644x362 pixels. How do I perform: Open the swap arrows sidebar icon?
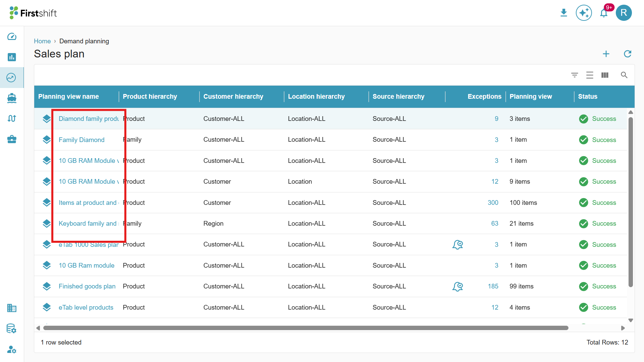tap(12, 119)
